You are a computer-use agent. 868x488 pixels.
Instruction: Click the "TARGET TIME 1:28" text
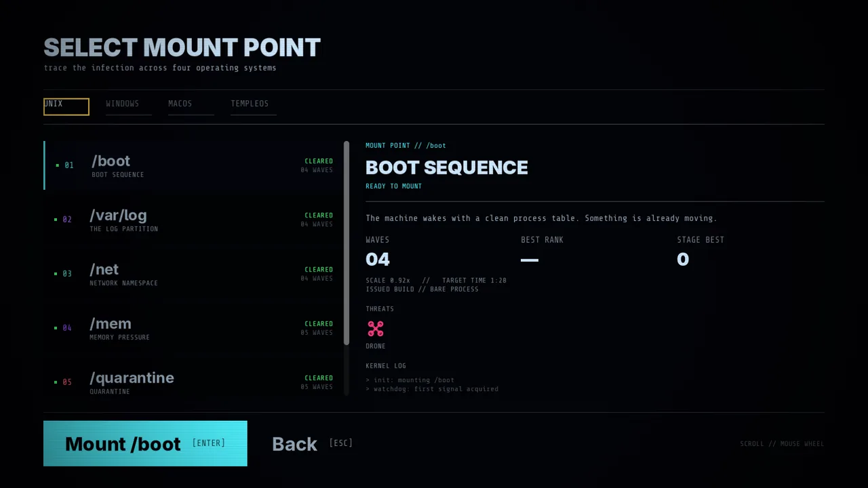(474, 281)
